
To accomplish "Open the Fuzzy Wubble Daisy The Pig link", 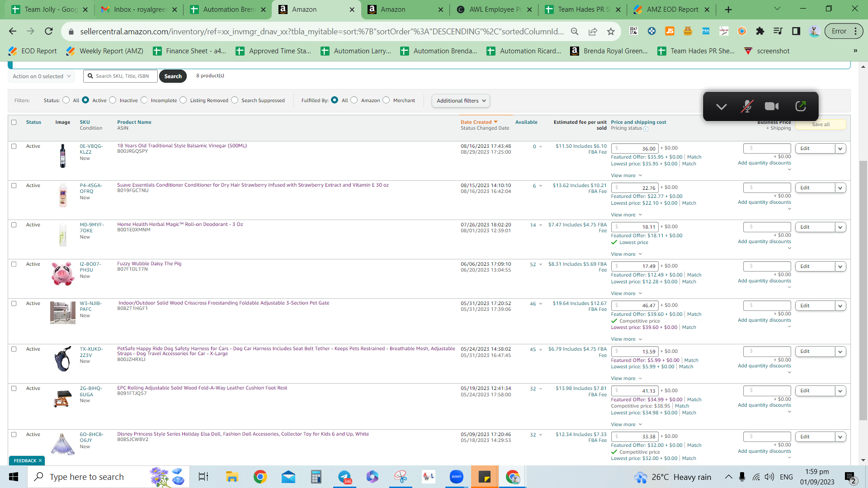I will click(149, 264).
